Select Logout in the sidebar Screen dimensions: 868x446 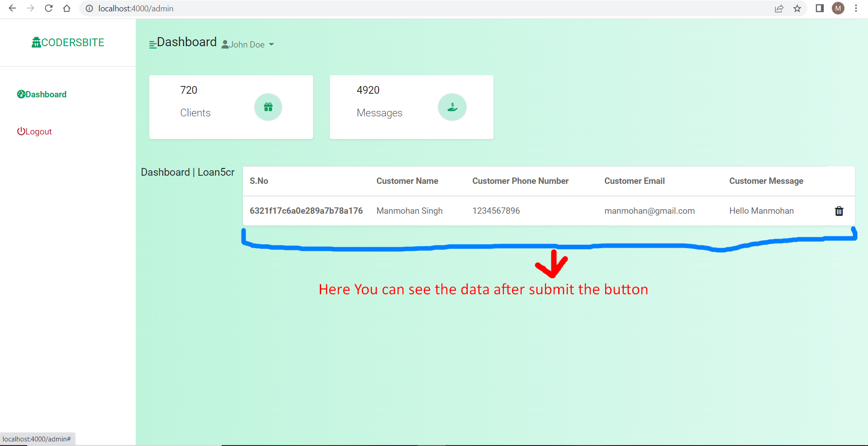click(34, 131)
